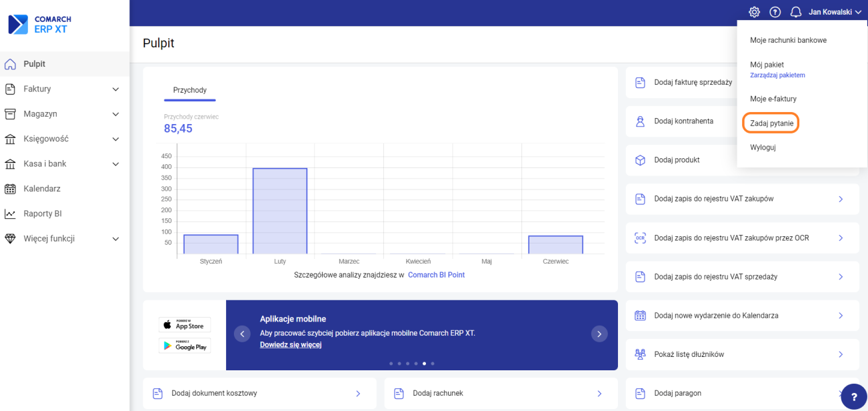This screenshot has width=868, height=411.
Task: Click the help question mark icon in header
Action: coord(775,12)
